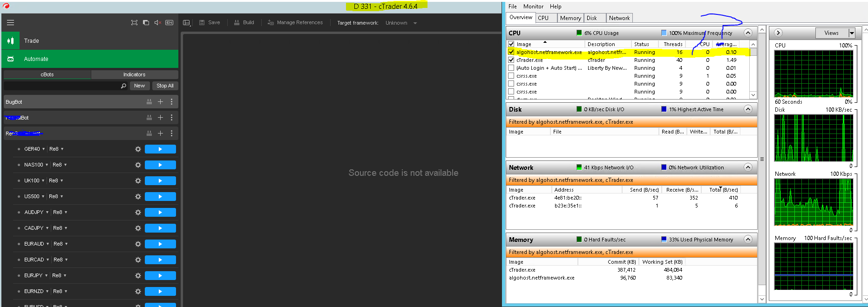
Task: Open the AUDJPY symbol dropdown
Action: point(47,213)
